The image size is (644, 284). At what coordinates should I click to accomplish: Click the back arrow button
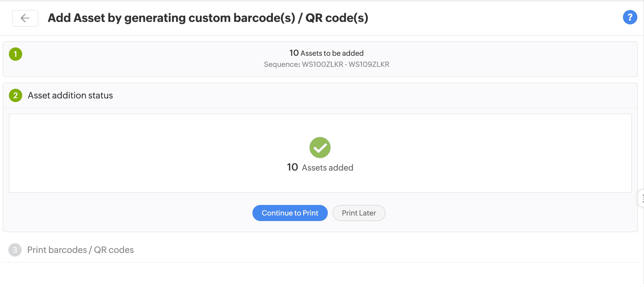pyautogui.click(x=25, y=18)
